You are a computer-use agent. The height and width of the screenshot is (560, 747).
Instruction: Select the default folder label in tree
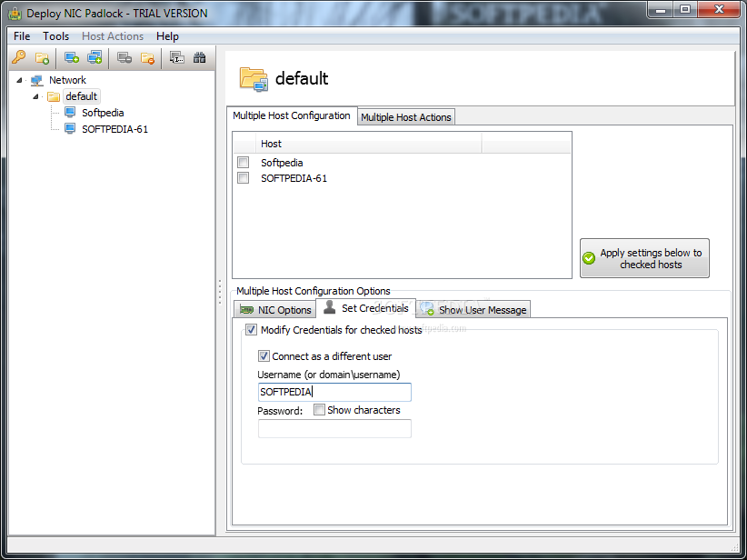point(82,96)
